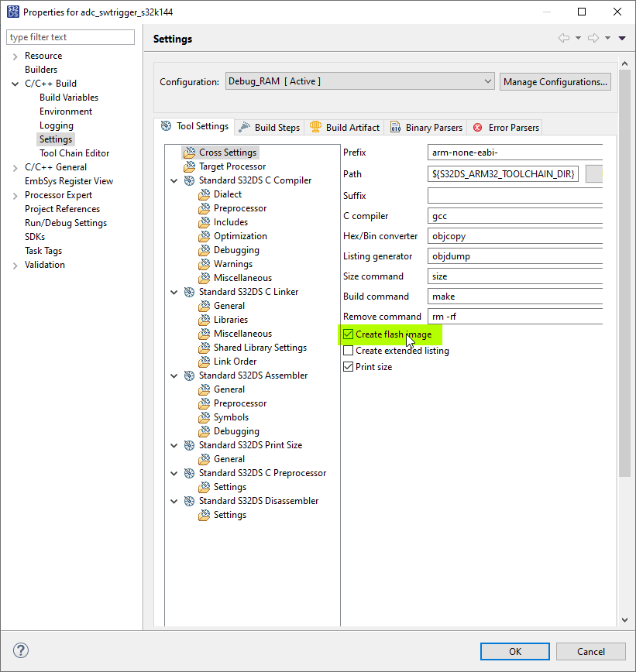Select Preprocessor under C Compiler
This screenshot has width=636, height=672.
240,208
